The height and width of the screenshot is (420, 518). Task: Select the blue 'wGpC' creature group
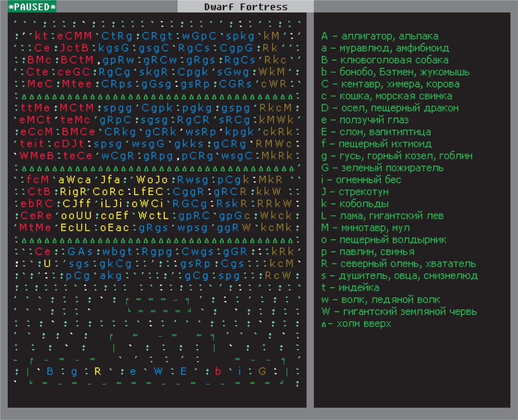(199, 36)
